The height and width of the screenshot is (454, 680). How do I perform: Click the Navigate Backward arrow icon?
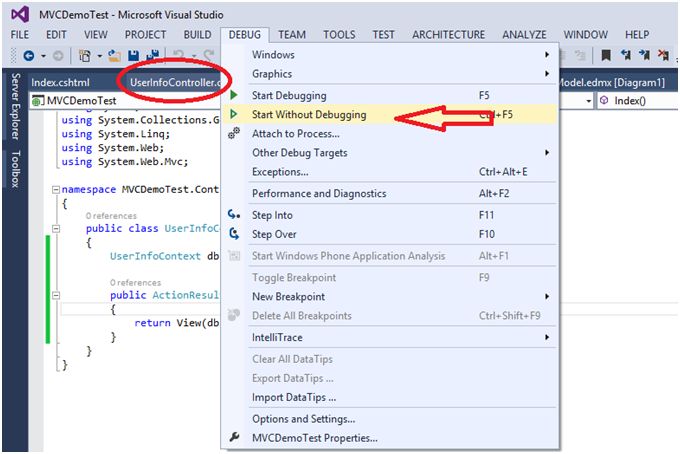[x=29, y=56]
